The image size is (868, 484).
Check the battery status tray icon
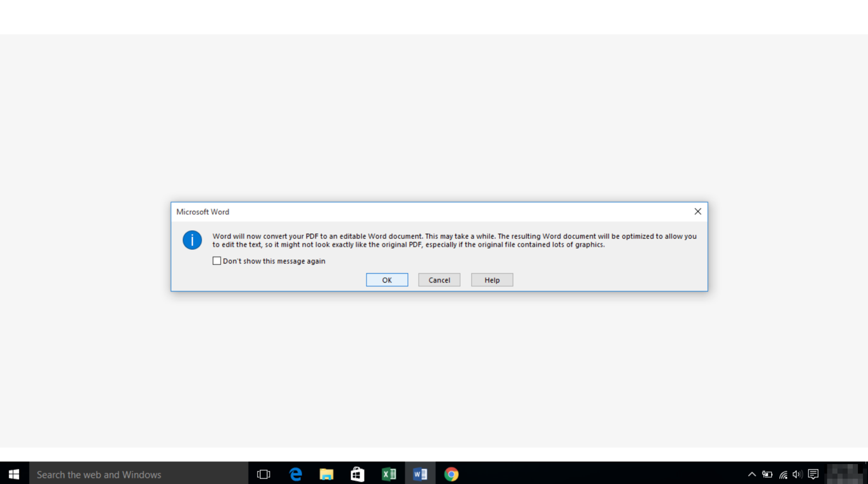point(767,474)
